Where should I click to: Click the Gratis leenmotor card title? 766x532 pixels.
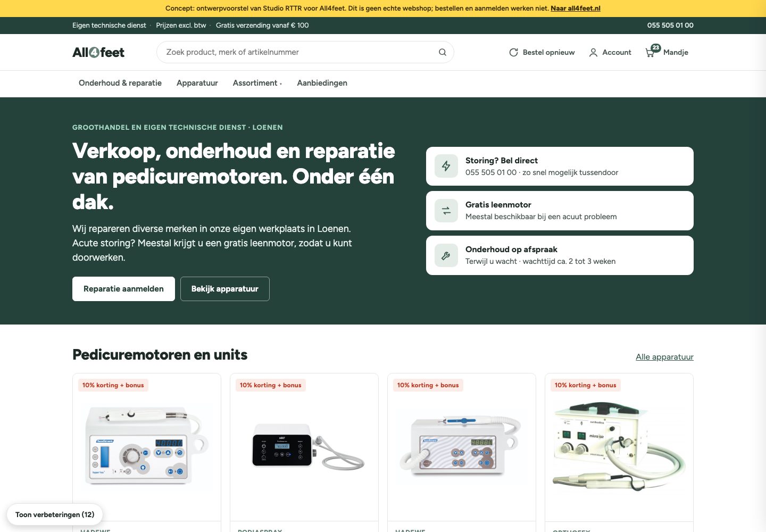[x=498, y=205]
